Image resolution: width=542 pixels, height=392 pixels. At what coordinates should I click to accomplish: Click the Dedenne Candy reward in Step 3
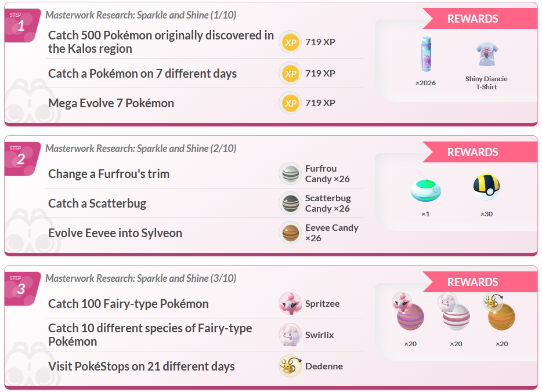(501, 316)
